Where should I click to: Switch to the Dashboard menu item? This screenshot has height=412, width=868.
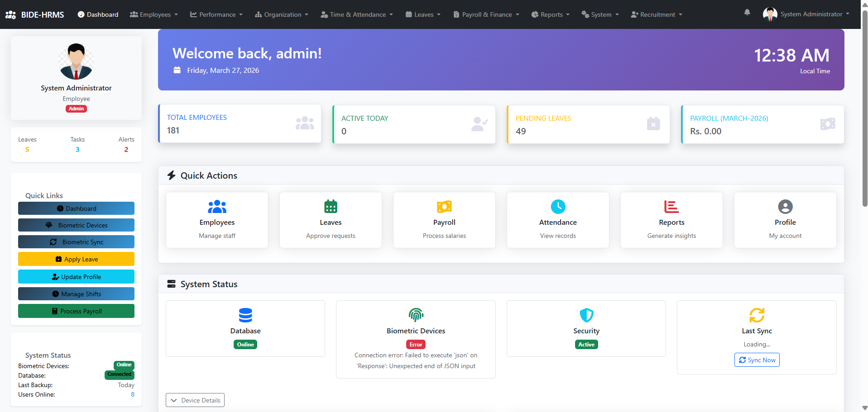coord(98,14)
